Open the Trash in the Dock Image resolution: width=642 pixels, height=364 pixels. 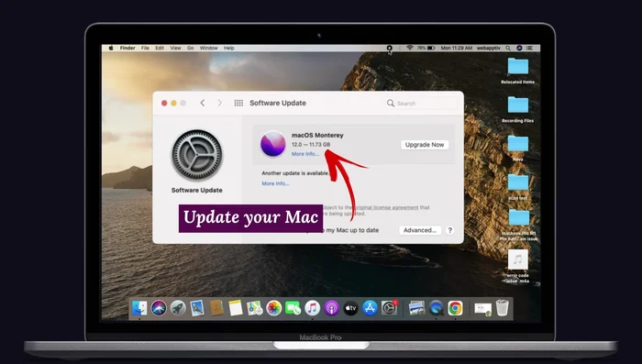tap(503, 308)
